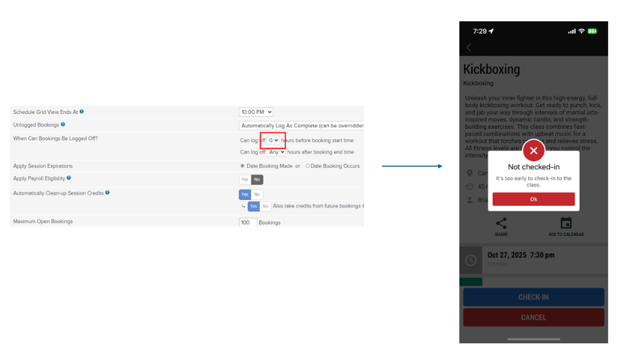The width and height of the screenshot is (624, 364).
Task: Tap the back chevron in phone header
Action: [x=469, y=48]
